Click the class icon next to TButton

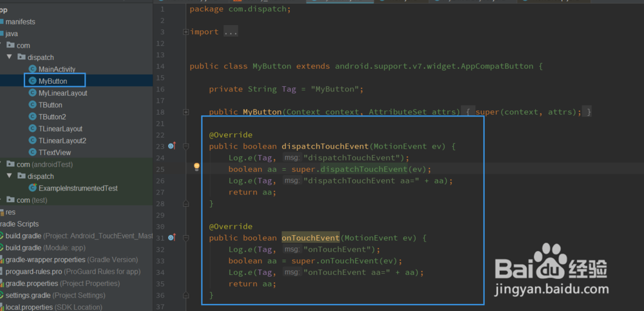[32, 105]
